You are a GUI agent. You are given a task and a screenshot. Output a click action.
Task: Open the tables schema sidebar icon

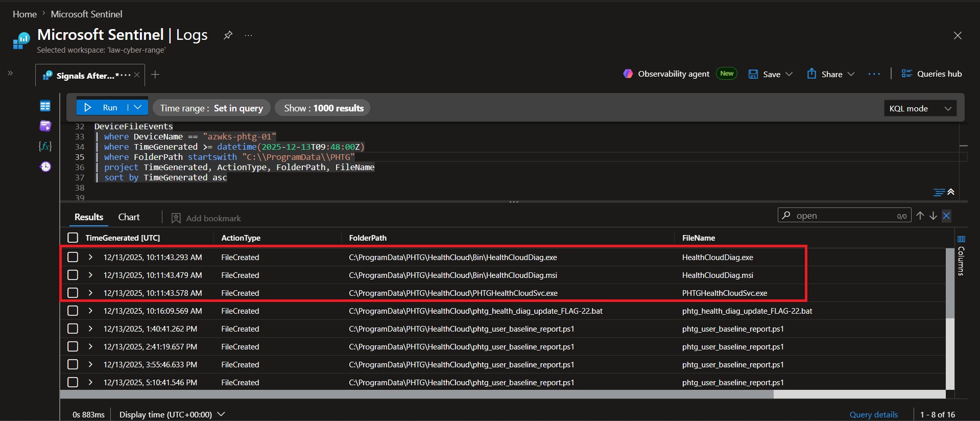point(45,106)
